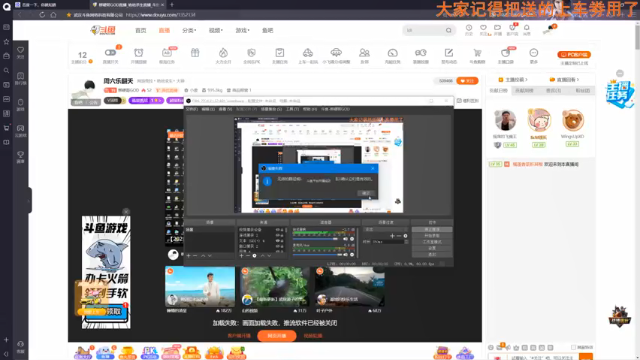The image size is (640, 360).
Task: Click the browser refresh button
Action: coord(42,15)
